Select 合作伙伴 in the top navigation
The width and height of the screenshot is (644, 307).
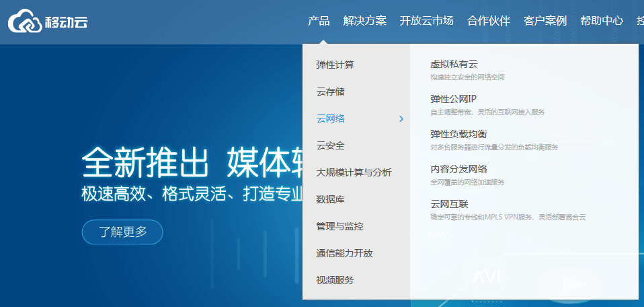point(489,21)
